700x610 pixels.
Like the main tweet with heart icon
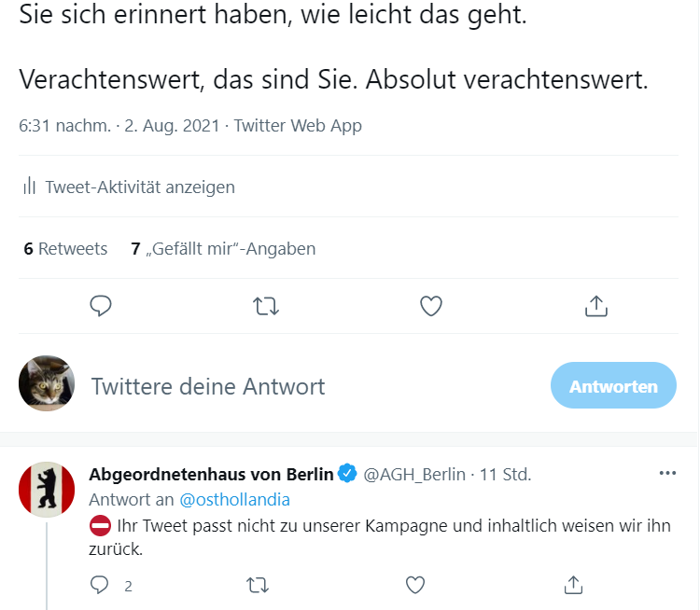point(430,306)
